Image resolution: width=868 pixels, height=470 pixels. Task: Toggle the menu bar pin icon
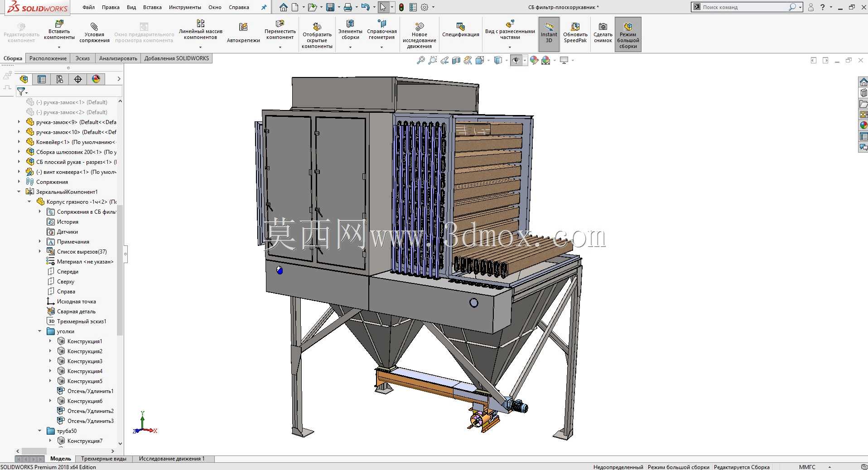(x=264, y=7)
